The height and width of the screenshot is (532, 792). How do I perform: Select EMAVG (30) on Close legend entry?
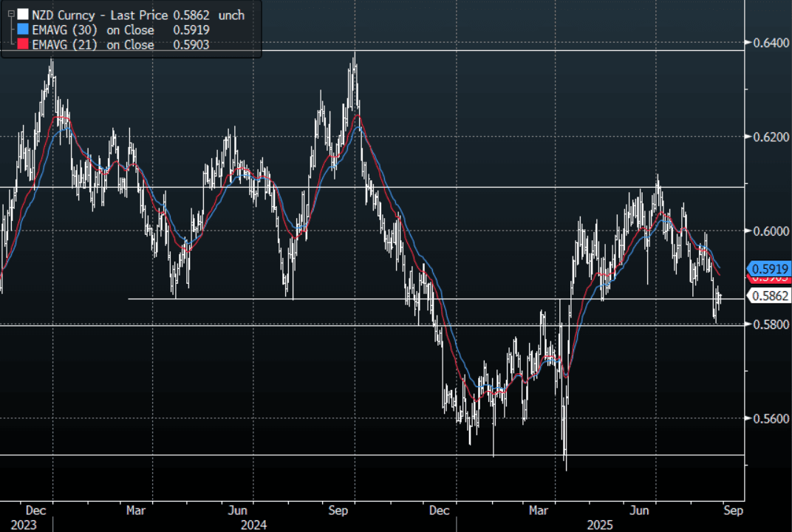(x=93, y=30)
